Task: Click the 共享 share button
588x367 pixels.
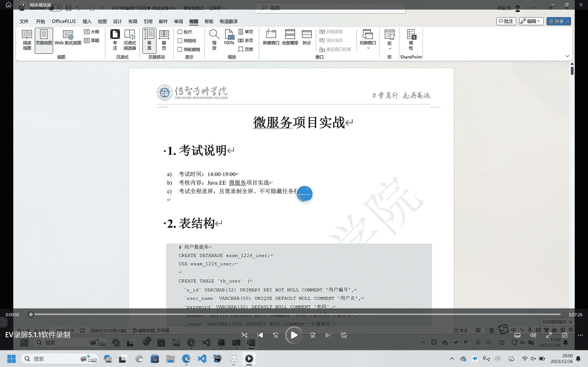Action: (x=556, y=21)
